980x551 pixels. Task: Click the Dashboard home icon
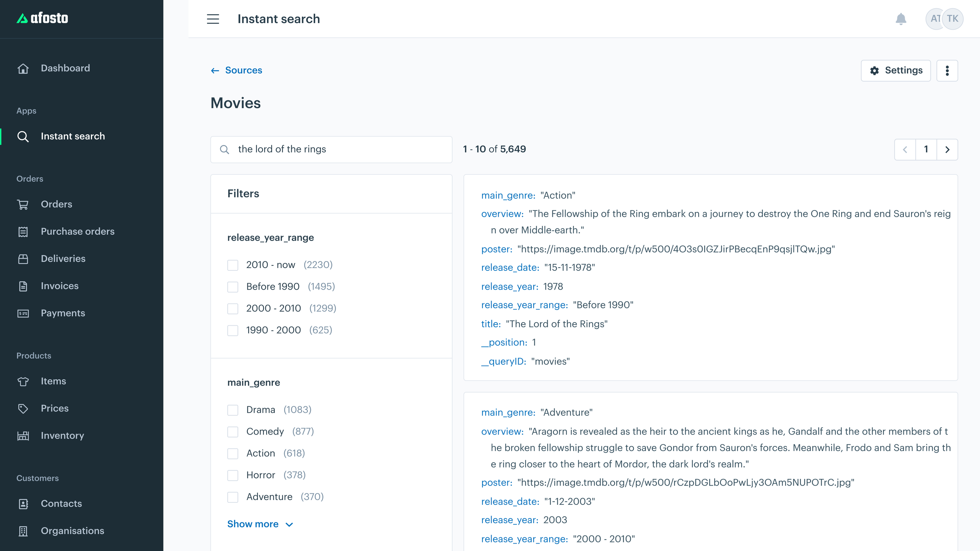pyautogui.click(x=23, y=69)
